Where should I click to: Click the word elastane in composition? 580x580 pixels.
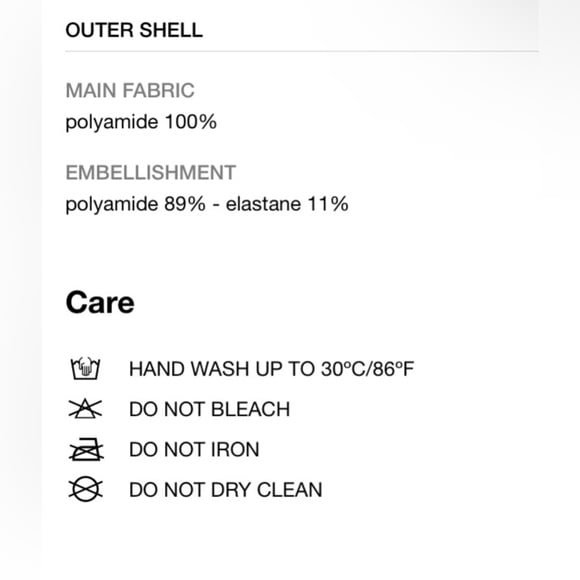point(263,205)
